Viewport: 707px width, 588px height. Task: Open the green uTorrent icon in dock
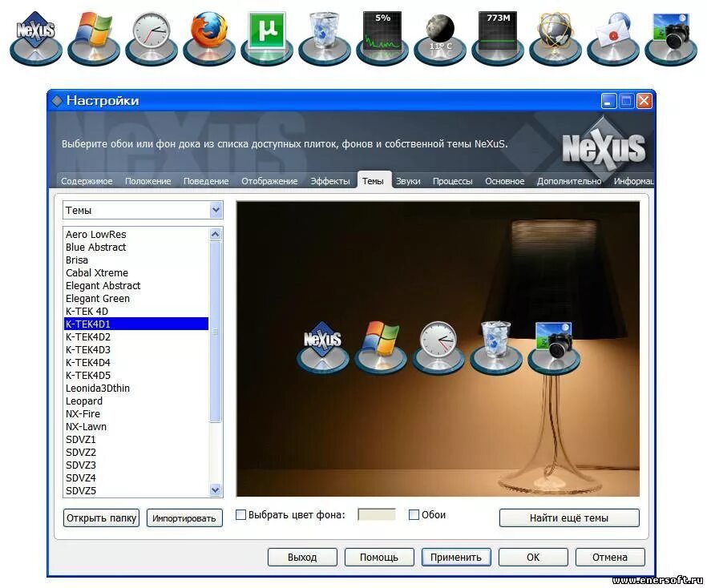[x=267, y=37]
